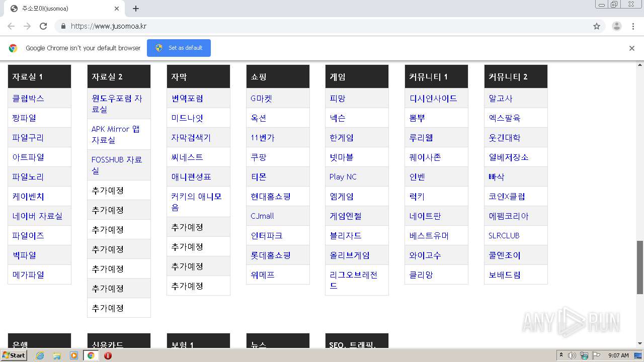Visit the 디시인사이드 community link
This screenshot has width=644, height=362.
point(433,99)
